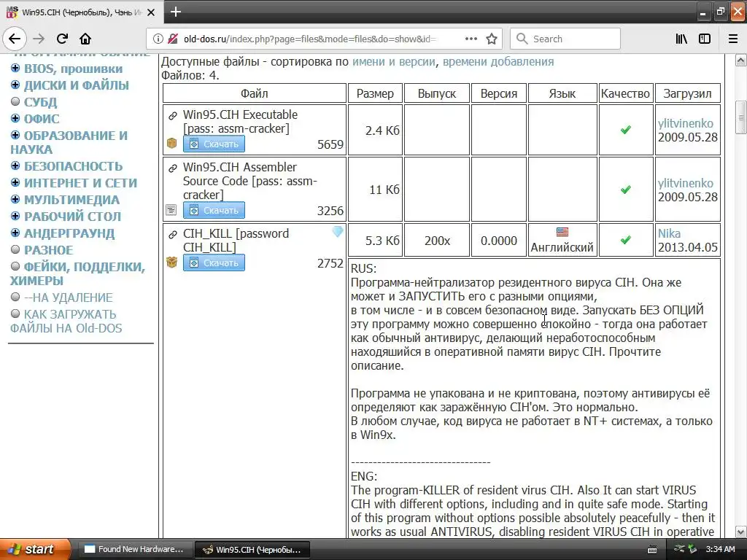The image size is (747, 560).
Task: Click the page vertical scrollbar thumb
Action: 741,117
